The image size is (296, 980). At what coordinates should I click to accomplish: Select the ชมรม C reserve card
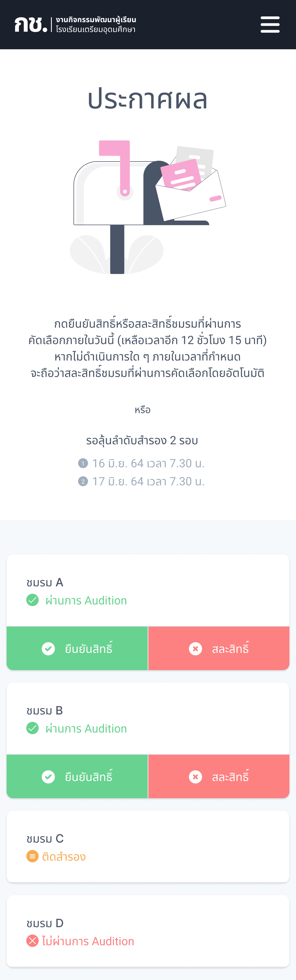coord(148,846)
